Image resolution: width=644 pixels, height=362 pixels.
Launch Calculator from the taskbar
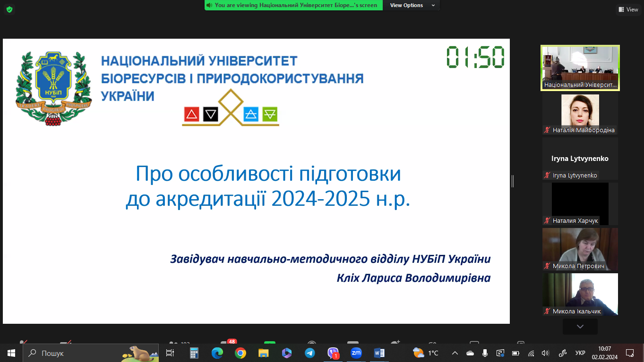194,353
